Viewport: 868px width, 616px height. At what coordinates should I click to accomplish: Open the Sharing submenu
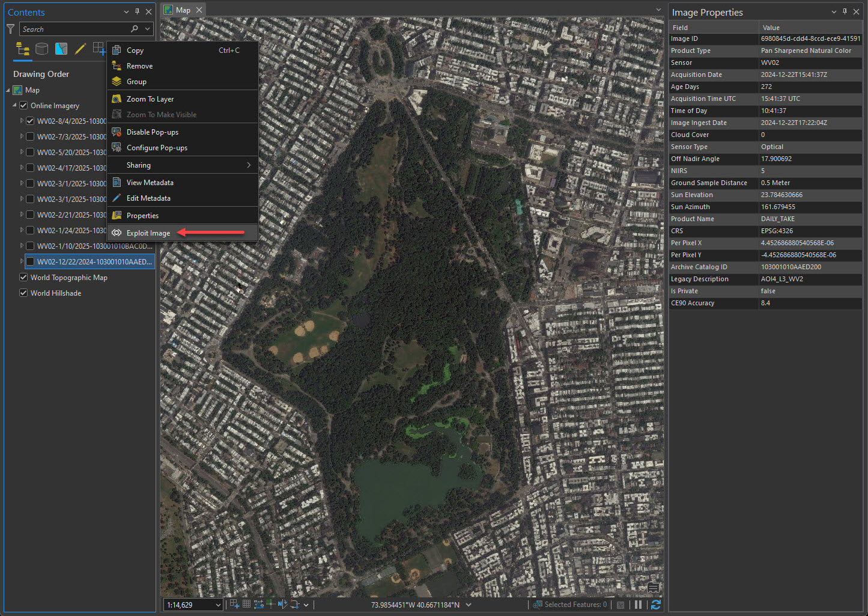(183, 165)
